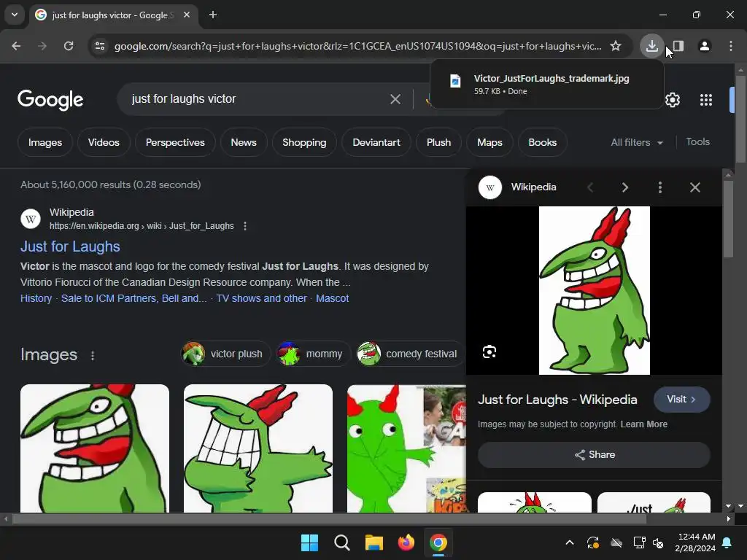Open the Mascot sitelink
Image resolution: width=747 pixels, height=560 pixels.
point(332,298)
